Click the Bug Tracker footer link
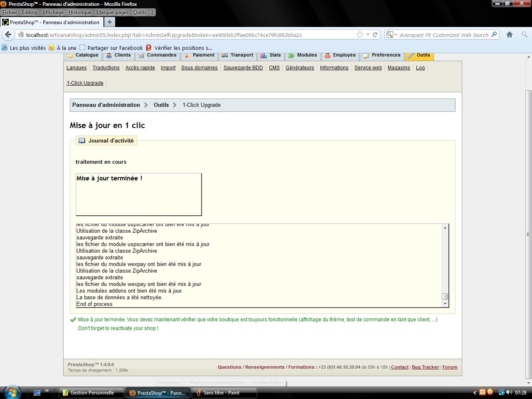This screenshot has height=399, width=532. 426,367
